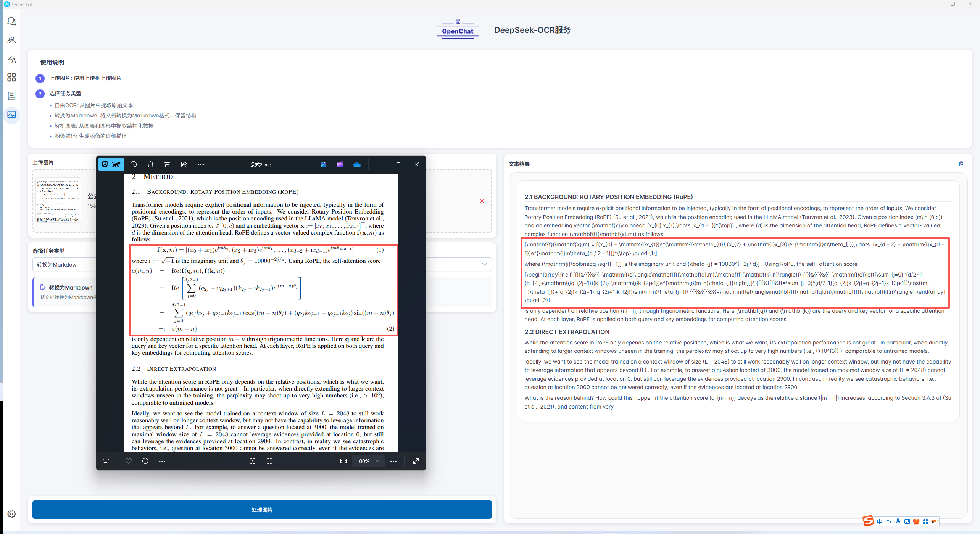Delete the image with trash icon

click(x=150, y=164)
